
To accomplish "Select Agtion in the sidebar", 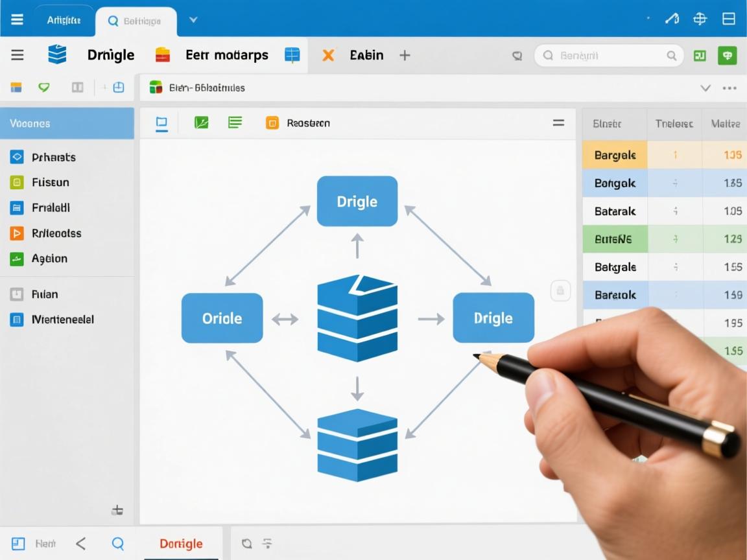I will (x=49, y=258).
